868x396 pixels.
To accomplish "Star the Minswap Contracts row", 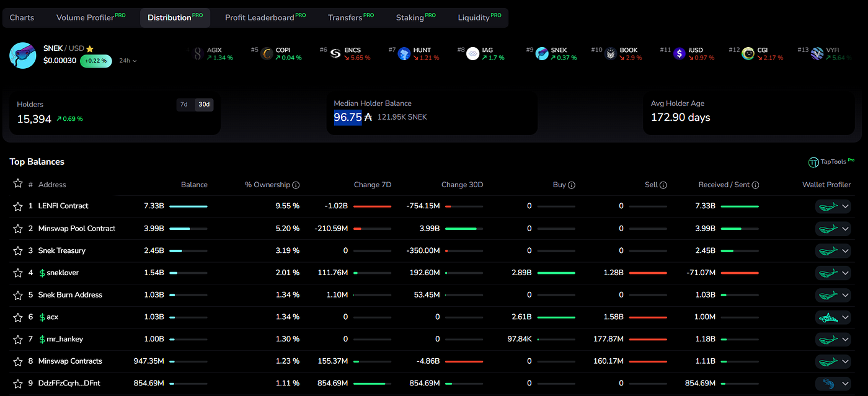I will point(17,361).
